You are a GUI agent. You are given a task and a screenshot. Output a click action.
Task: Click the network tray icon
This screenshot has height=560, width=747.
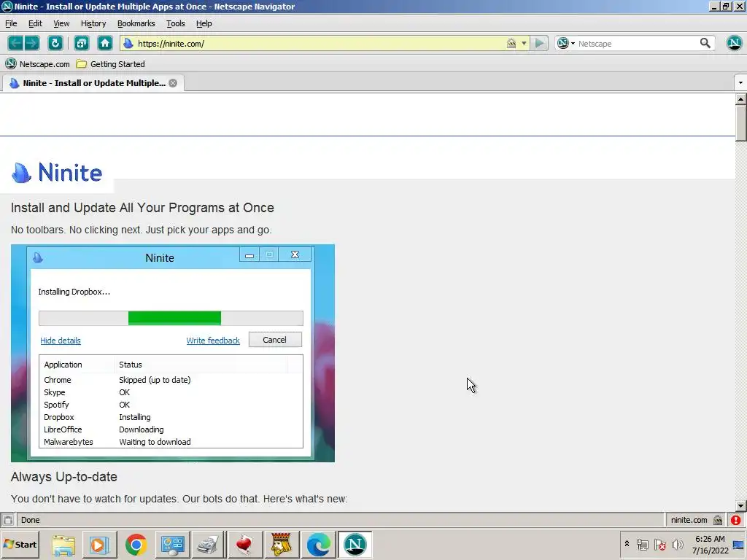[642, 544]
